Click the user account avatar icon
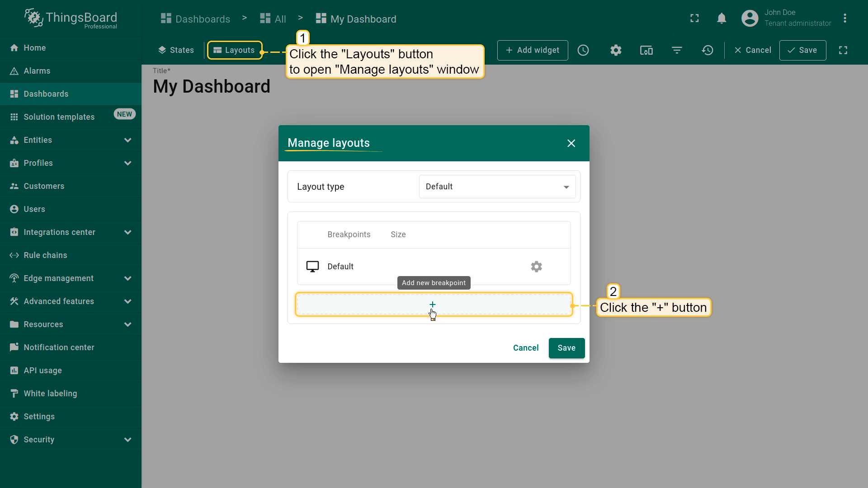Image resolution: width=868 pixels, height=488 pixels. coord(750,19)
